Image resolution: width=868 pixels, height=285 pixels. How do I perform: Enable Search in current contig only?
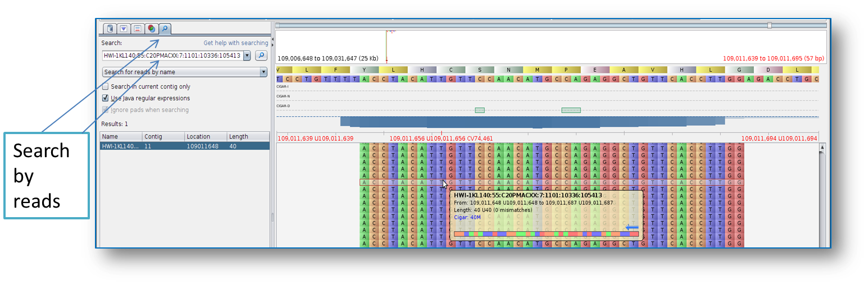tap(106, 87)
